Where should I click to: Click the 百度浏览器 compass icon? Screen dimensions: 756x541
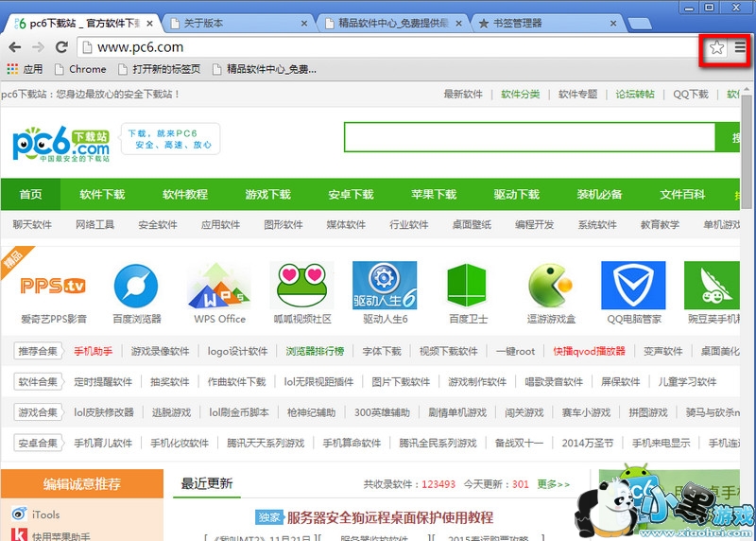point(136,286)
